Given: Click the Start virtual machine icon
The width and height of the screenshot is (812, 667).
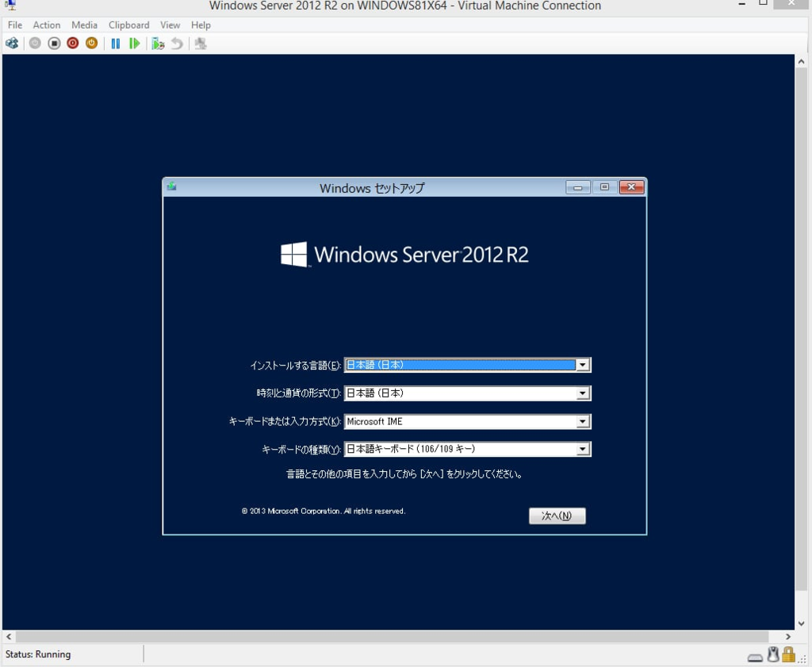Looking at the screenshot, I should coord(35,44).
